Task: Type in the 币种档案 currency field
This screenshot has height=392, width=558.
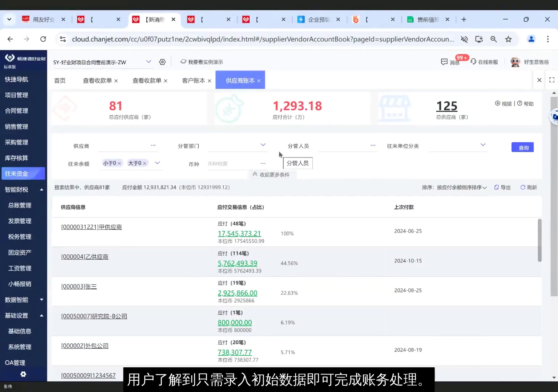Action: (232, 164)
